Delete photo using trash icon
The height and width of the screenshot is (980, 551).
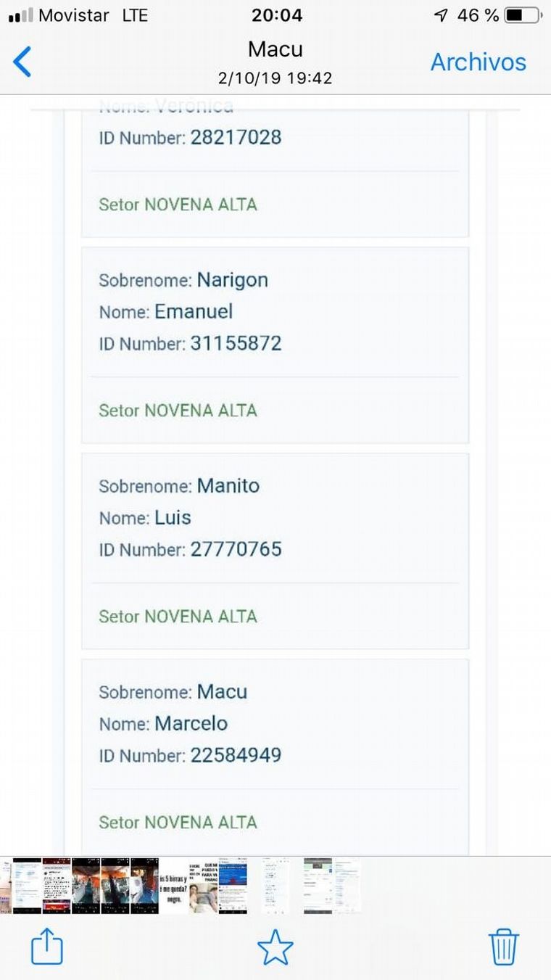(503, 947)
